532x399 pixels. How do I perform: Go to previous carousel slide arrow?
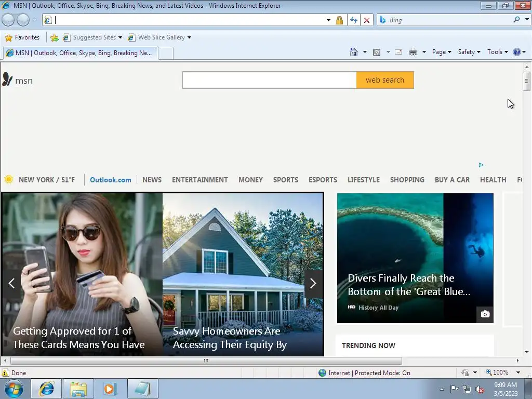click(x=12, y=283)
